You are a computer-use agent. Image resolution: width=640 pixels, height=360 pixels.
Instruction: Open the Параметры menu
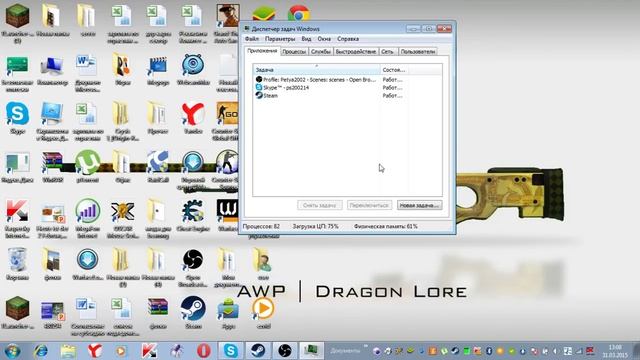click(x=280, y=39)
